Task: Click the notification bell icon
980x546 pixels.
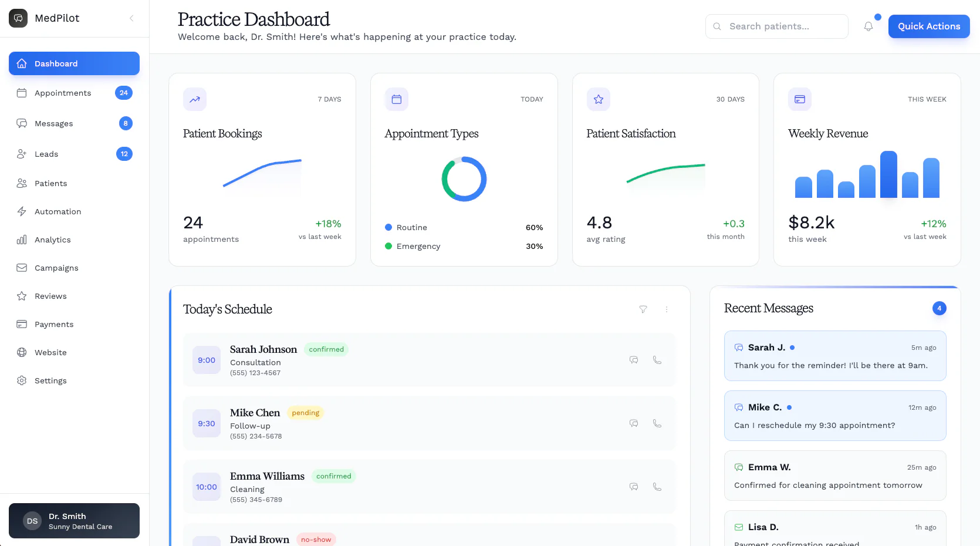Action: coord(868,26)
